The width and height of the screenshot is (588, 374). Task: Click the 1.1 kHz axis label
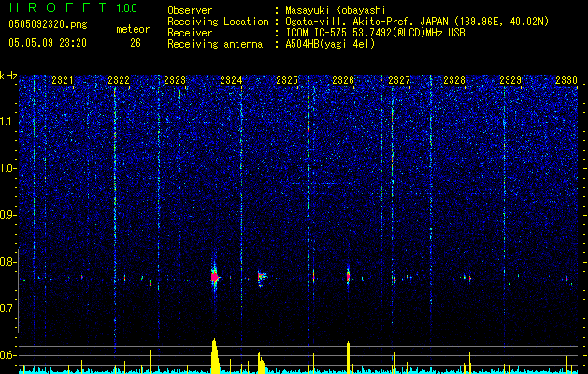coord(8,122)
